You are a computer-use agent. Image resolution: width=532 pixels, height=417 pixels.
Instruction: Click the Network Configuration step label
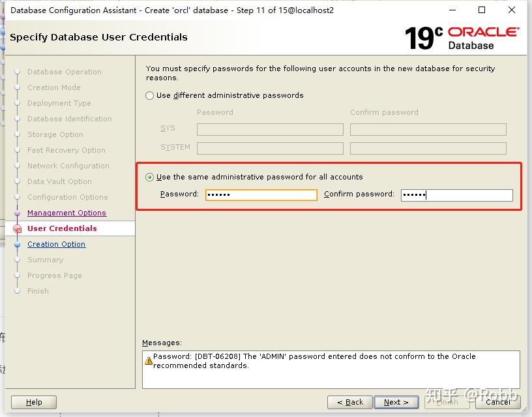[x=68, y=166]
